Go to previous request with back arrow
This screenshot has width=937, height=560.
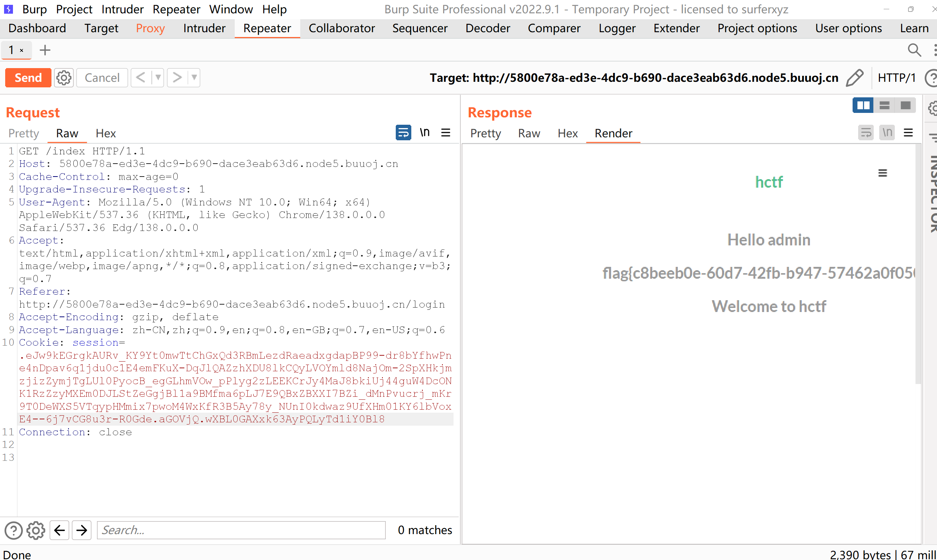click(x=140, y=78)
